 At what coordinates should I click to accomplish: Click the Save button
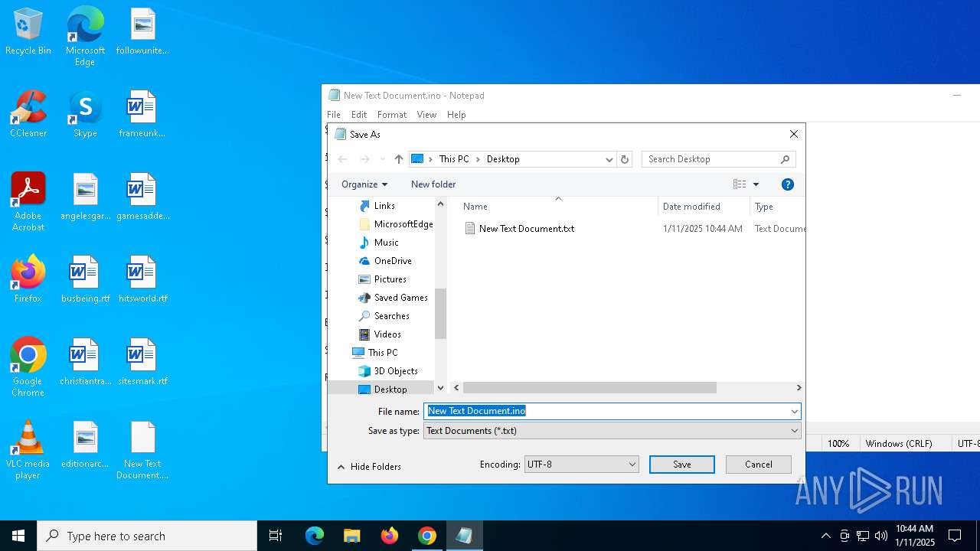[682, 465]
